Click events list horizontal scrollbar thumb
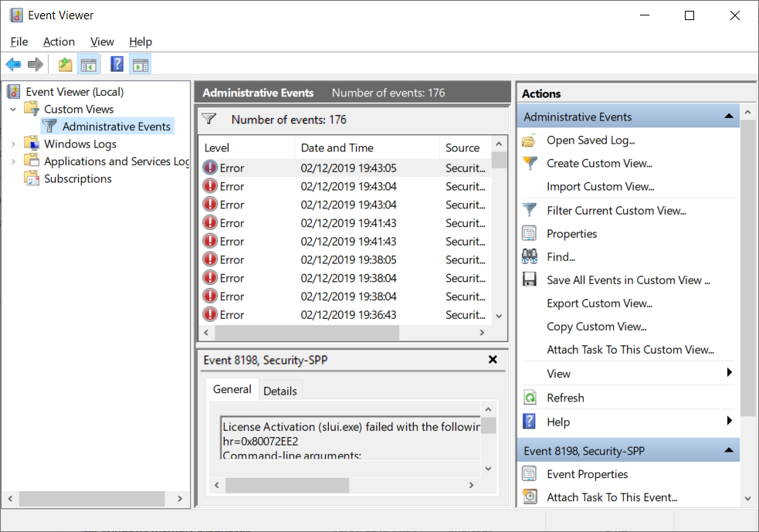This screenshot has width=759, height=532. pyautogui.click(x=307, y=333)
